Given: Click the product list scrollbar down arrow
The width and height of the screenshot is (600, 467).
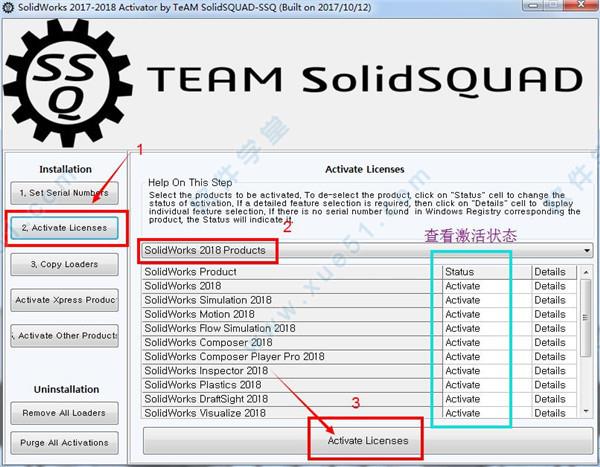Looking at the screenshot, I should [x=586, y=411].
